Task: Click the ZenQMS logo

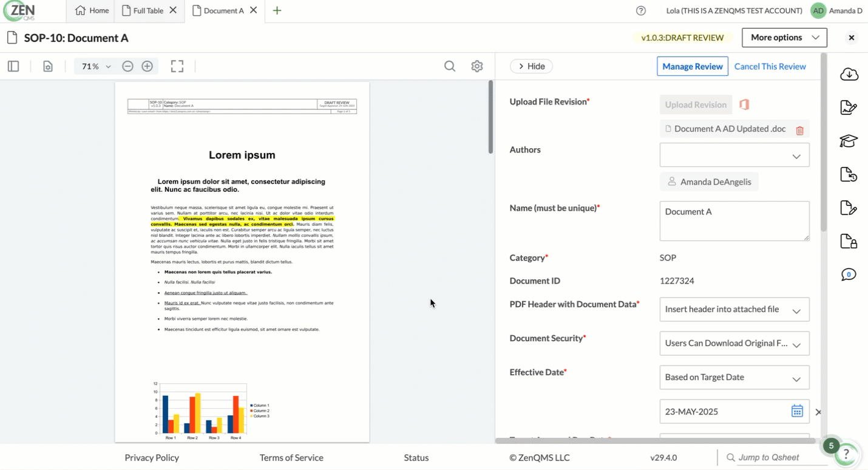Action: point(19,11)
